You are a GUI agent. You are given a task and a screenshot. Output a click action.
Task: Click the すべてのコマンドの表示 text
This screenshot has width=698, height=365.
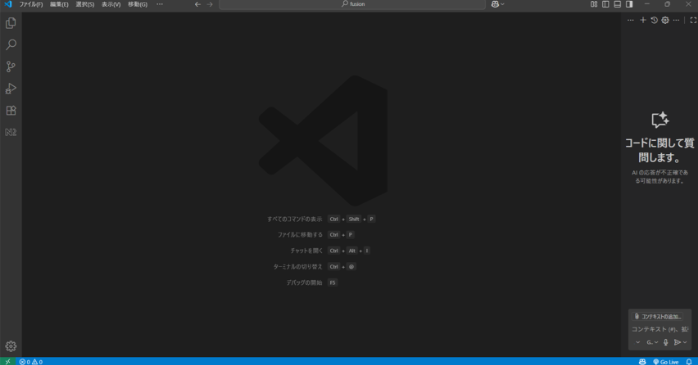(294, 219)
